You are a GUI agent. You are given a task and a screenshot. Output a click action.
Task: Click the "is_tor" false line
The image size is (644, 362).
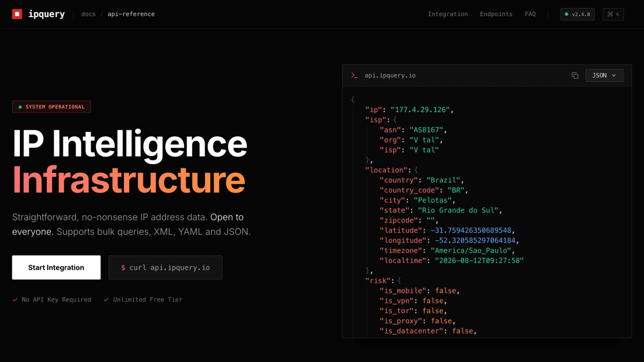413,311
